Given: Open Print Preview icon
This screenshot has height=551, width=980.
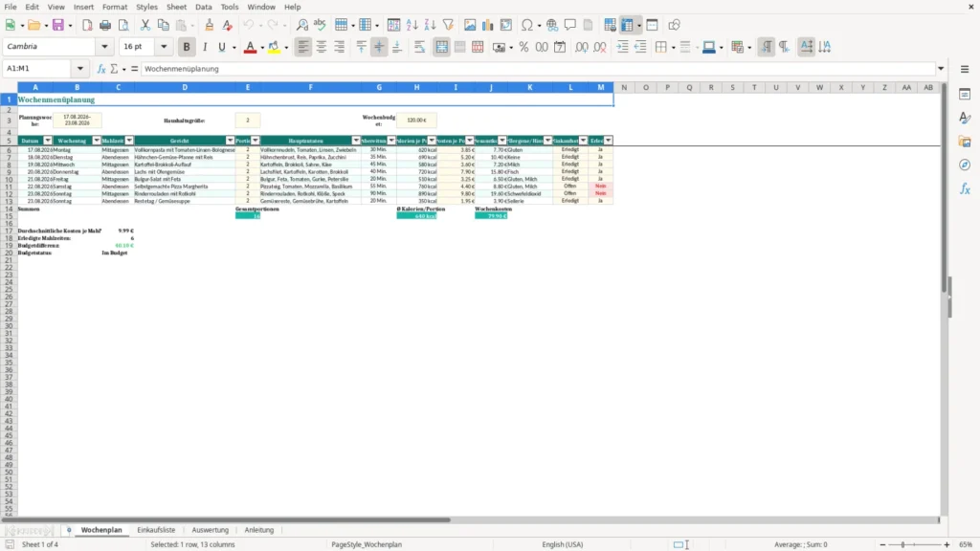Looking at the screenshot, I should tap(123, 25).
